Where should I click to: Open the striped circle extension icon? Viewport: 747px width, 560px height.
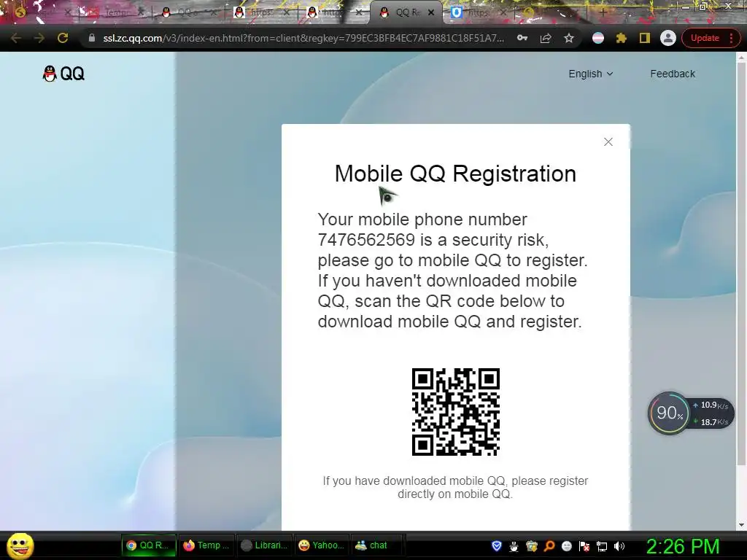(x=598, y=38)
